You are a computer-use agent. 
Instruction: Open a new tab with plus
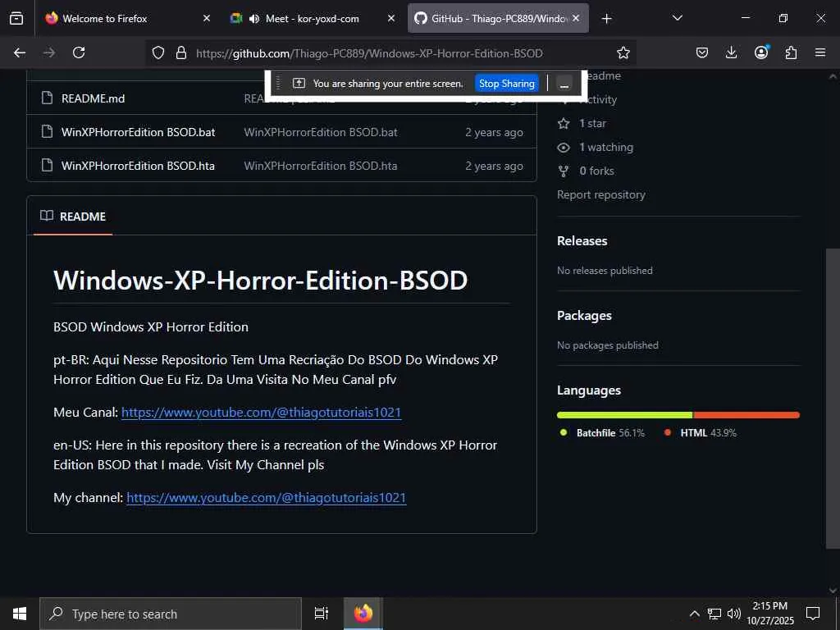[x=606, y=19]
